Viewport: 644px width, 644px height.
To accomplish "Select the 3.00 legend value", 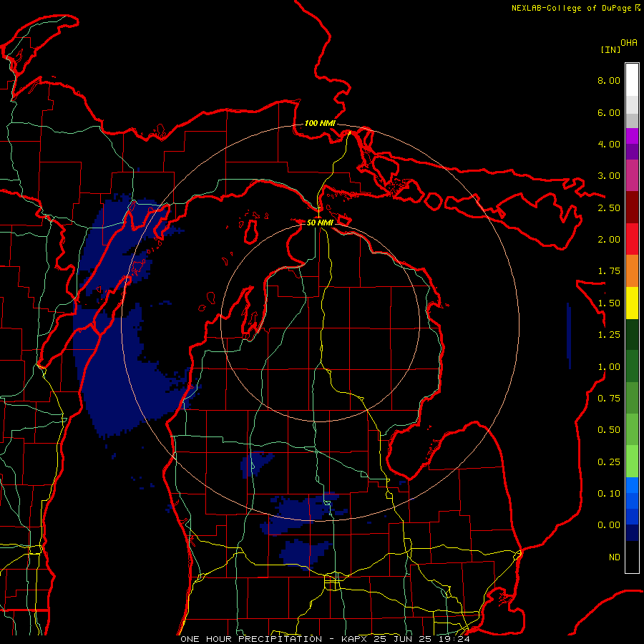I will [x=609, y=176].
